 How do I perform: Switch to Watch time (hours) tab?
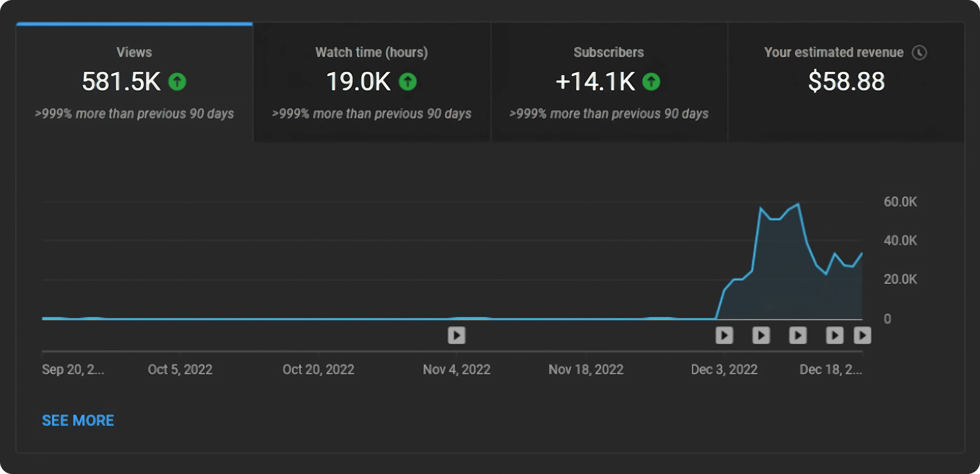coord(372,82)
